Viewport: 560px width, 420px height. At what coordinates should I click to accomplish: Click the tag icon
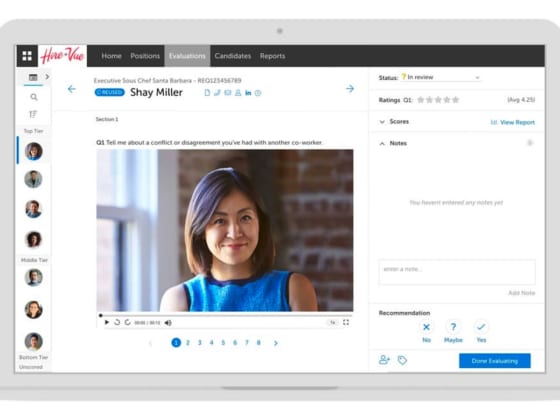pos(402,360)
